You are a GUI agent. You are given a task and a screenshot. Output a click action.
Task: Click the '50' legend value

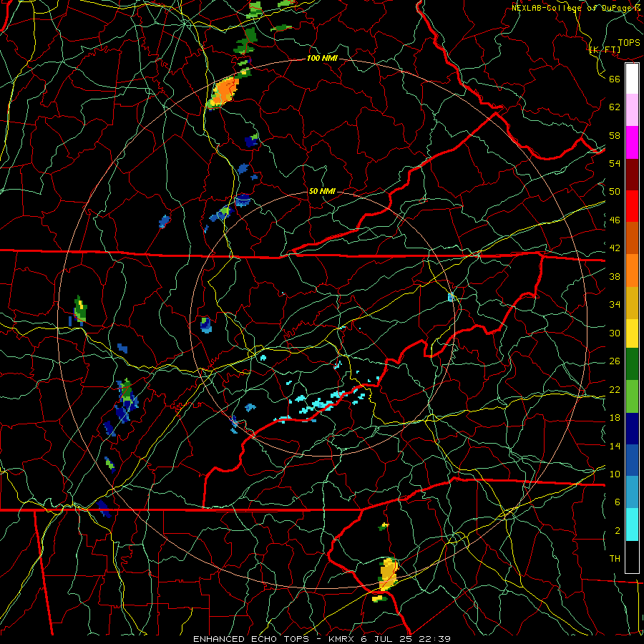point(615,192)
